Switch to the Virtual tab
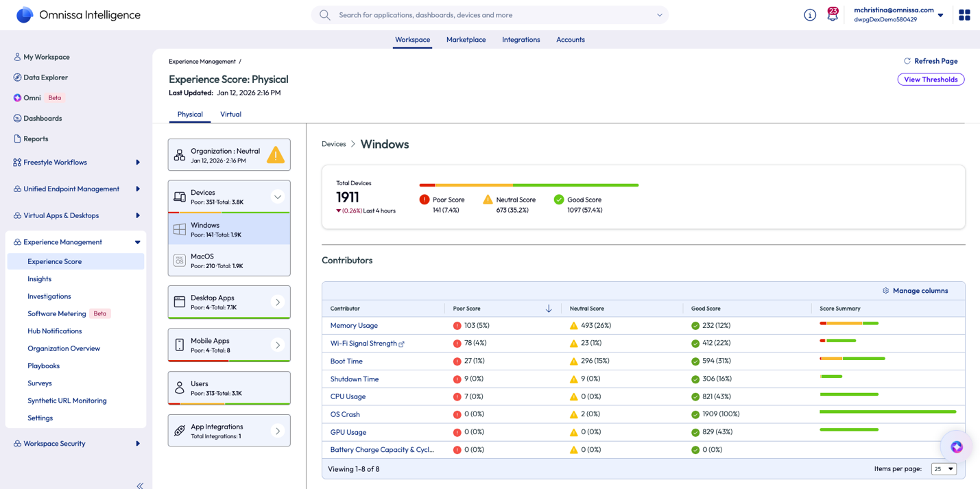980x489 pixels. coord(230,115)
